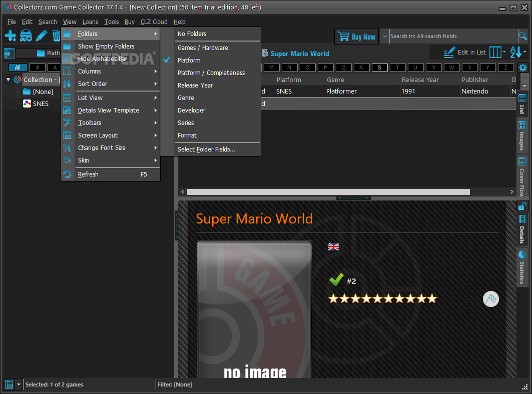
Task: Click the no image cover thumbnail
Action: (x=254, y=309)
